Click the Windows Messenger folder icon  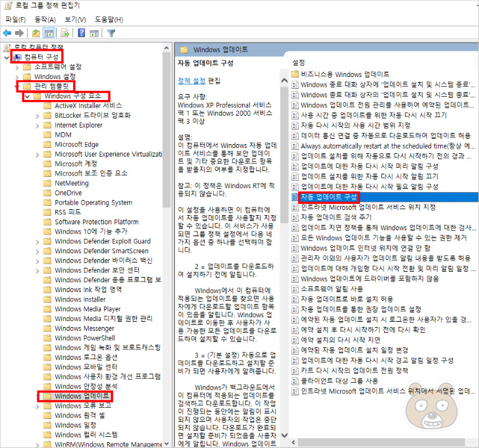pos(47,328)
